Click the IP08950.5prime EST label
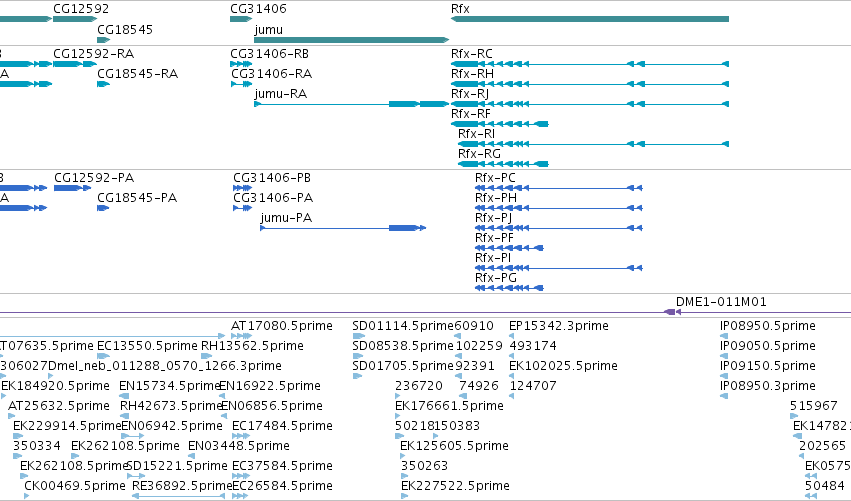The image size is (851, 501). pos(767,326)
